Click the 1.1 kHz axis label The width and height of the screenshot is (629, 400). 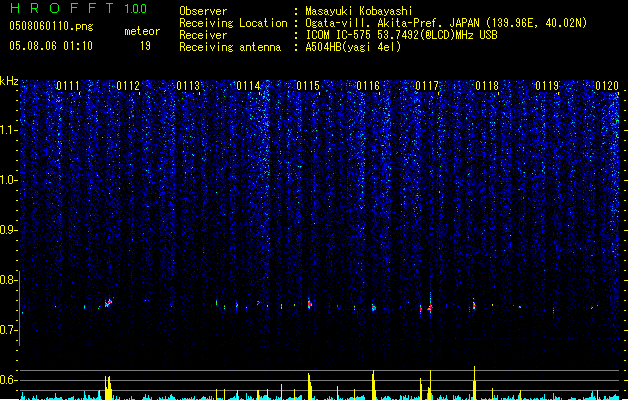click(9, 130)
